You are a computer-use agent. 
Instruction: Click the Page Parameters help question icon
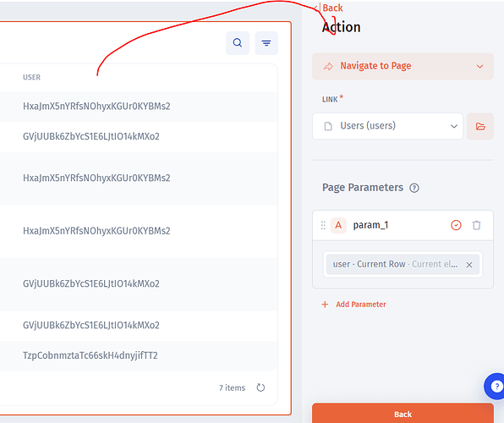(414, 188)
